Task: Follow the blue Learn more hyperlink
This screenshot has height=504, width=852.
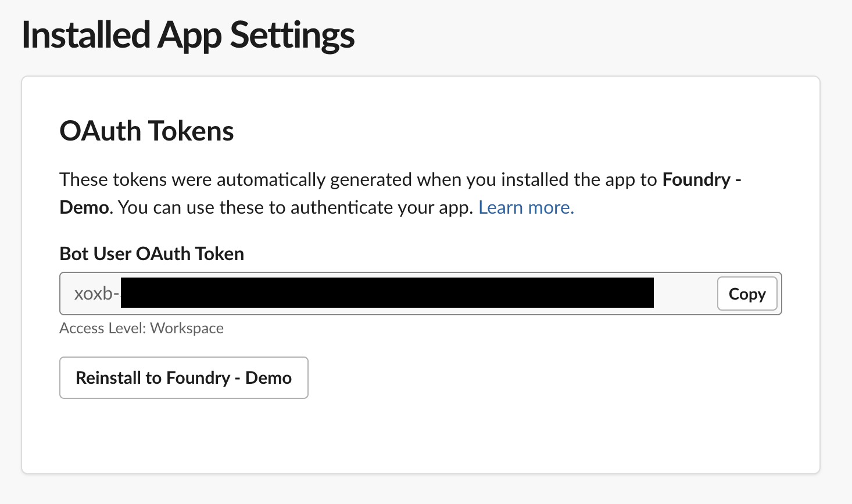Action: [525, 207]
